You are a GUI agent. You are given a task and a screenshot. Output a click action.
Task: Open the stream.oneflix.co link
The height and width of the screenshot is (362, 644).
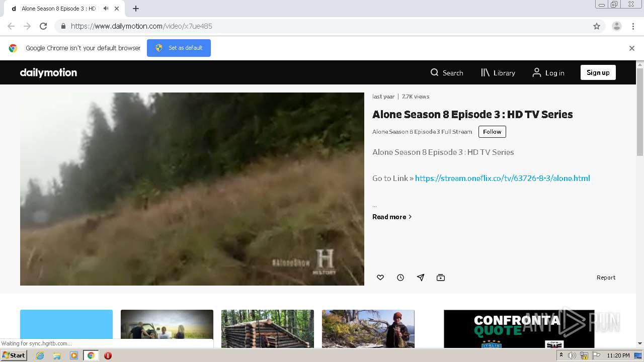pos(502,178)
